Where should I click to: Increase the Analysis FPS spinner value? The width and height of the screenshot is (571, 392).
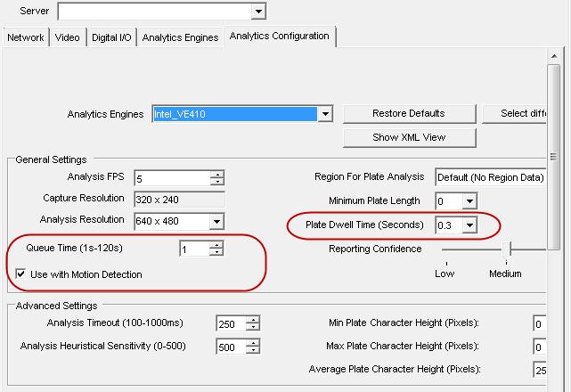[x=216, y=174]
